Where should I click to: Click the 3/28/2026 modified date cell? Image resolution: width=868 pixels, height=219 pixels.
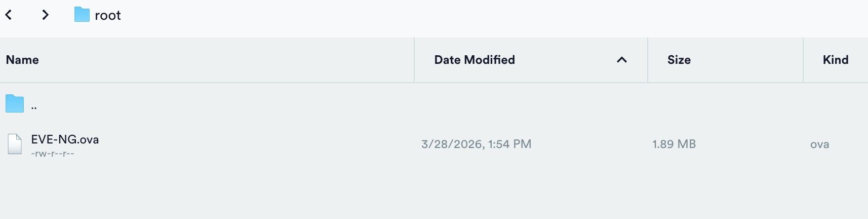476,144
